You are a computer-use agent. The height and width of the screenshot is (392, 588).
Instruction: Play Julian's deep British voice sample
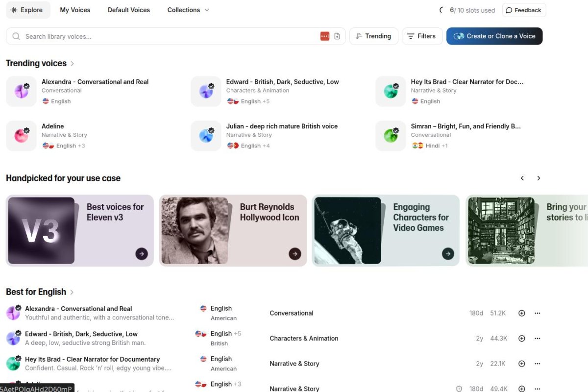tap(206, 135)
